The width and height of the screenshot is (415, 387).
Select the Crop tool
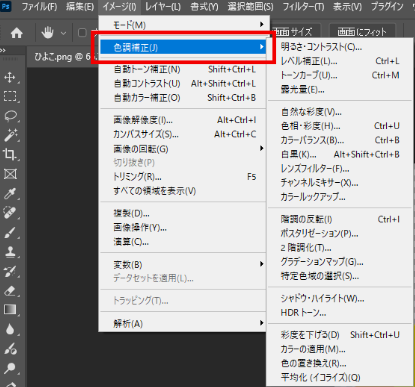10,155
